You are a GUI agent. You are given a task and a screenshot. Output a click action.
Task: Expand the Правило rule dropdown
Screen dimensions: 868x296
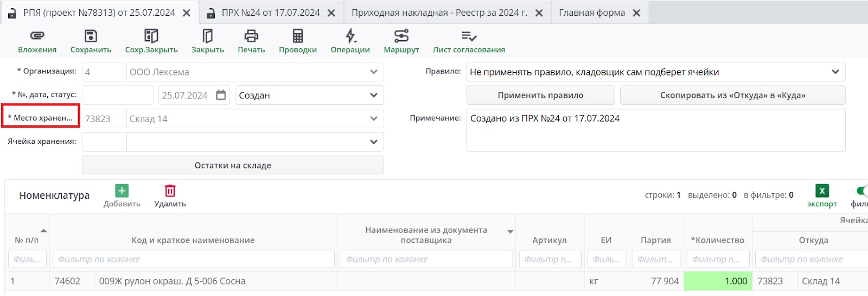(x=835, y=72)
